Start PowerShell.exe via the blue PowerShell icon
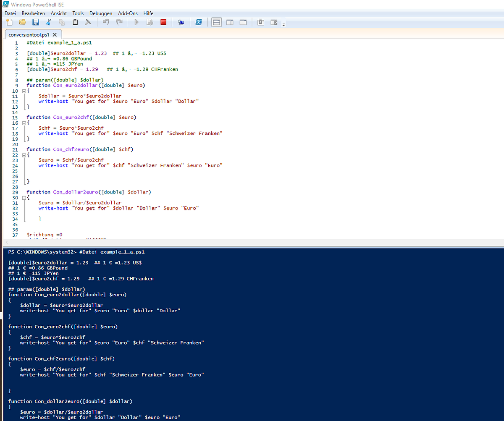This screenshot has height=421, width=504. 199,22
